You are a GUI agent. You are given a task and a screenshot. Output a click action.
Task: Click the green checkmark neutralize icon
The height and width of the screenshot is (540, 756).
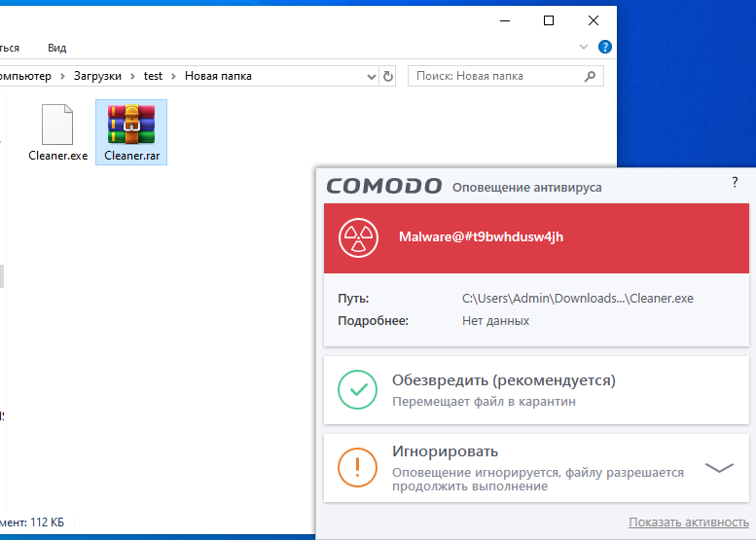pos(357,389)
